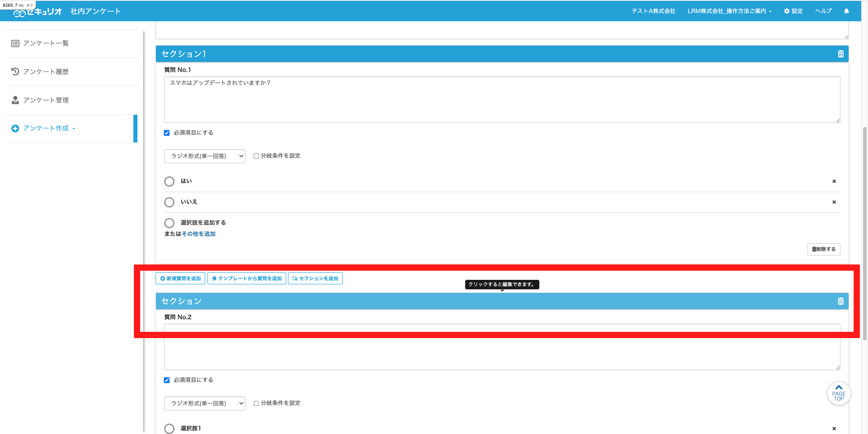Screen dimensions: 868x434
Task: Click the セキュリオ logo
Action: tap(38, 12)
